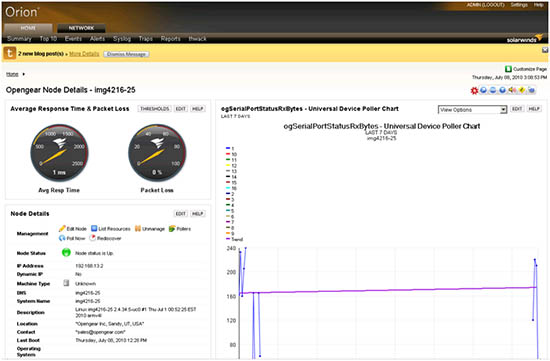Click the red legend swatch for series 10

click(228, 154)
